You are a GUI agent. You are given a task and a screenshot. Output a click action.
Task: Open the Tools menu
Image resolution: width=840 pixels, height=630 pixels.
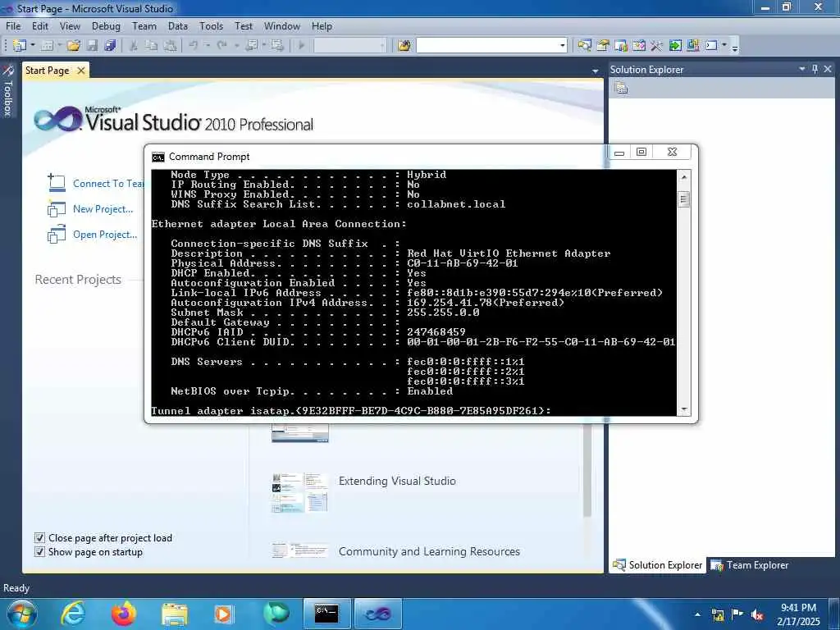(211, 25)
